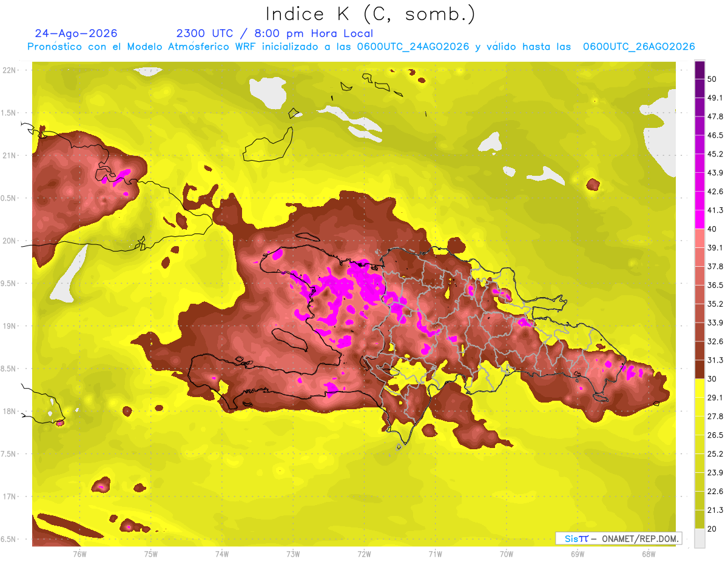Click the colorbar value 33.9
728x562 pixels.
715,323
